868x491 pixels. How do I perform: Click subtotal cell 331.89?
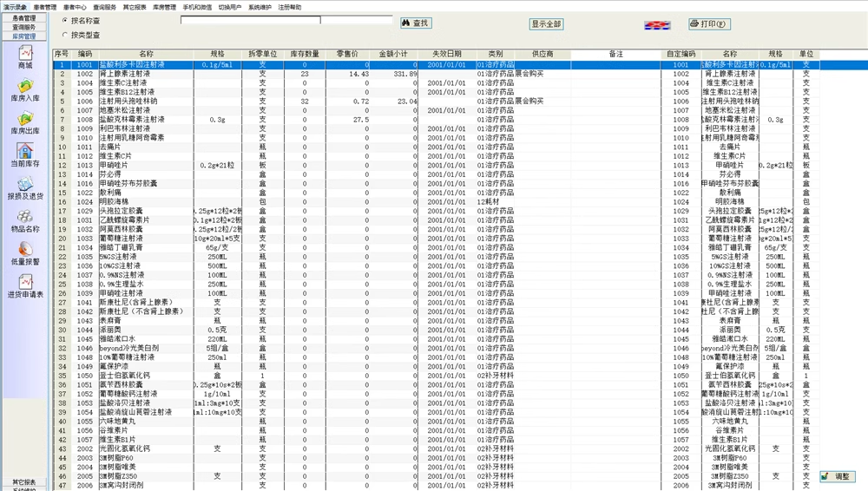coord(394,75)
